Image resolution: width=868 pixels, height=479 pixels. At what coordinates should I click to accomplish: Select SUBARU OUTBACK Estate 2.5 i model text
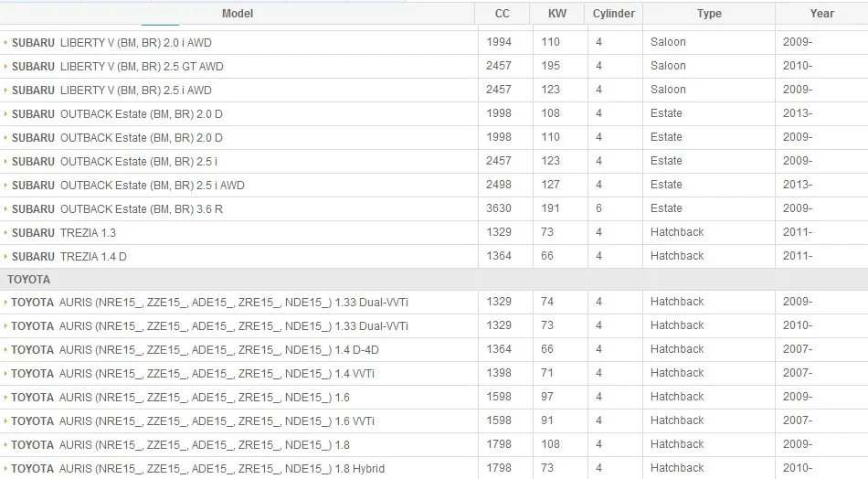(114, 162)
